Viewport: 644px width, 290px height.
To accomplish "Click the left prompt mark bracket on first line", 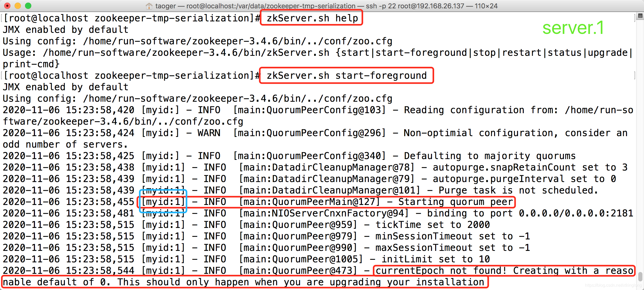I will click(x=2, y=18).
